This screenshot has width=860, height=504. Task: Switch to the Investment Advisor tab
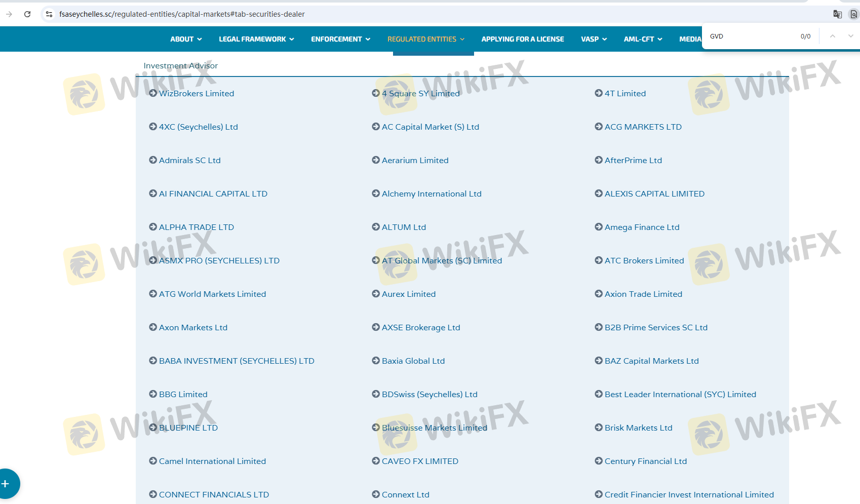(x=180, y=65)
